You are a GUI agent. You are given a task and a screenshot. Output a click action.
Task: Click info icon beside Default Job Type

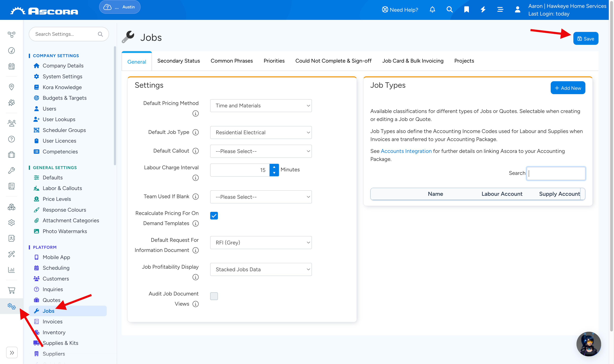195,132
